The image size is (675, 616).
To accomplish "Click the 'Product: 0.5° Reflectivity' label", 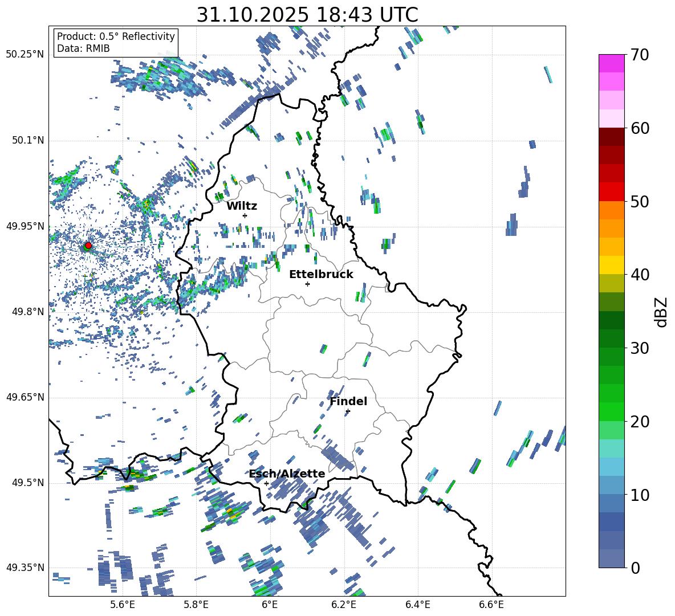I will (116, 36).
